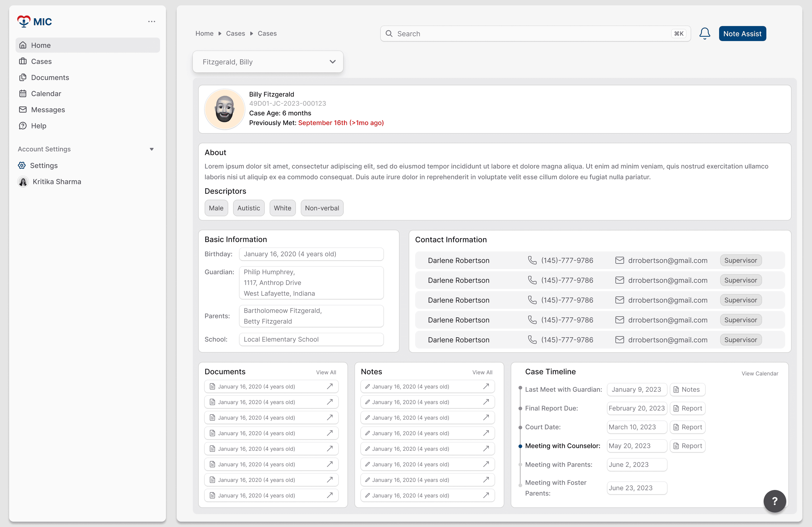Image resolution: width=812 pixels, height=527 pixels.
Task: Open first document via arrow icon
Action: [x=329, y=386]
